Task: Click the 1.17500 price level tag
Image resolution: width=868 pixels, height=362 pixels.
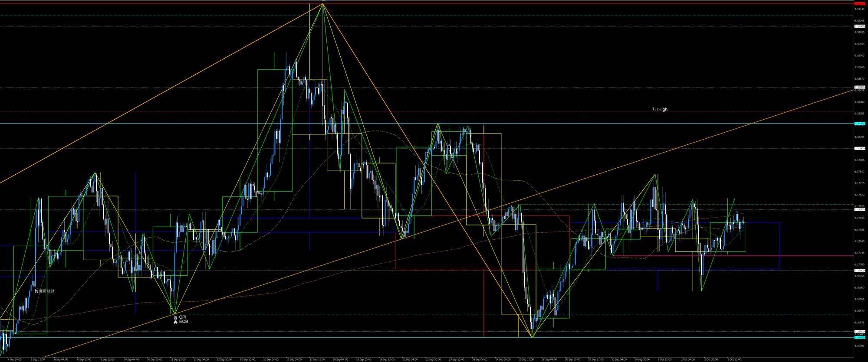Action: 860,209
